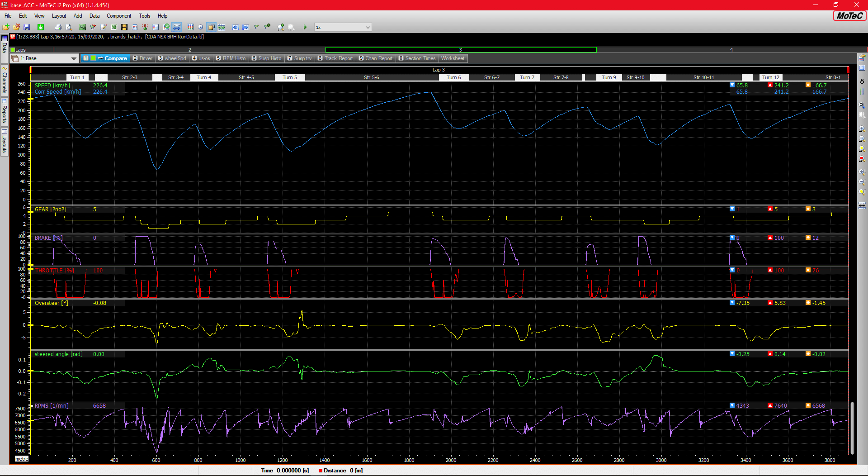Select the Print icon on the toolbar

pos(58,27)
